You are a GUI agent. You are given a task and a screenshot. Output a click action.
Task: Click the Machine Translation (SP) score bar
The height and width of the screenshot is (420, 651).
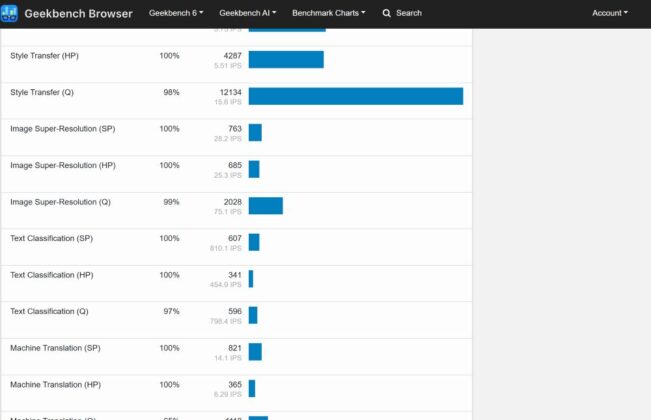click(255, 352)
